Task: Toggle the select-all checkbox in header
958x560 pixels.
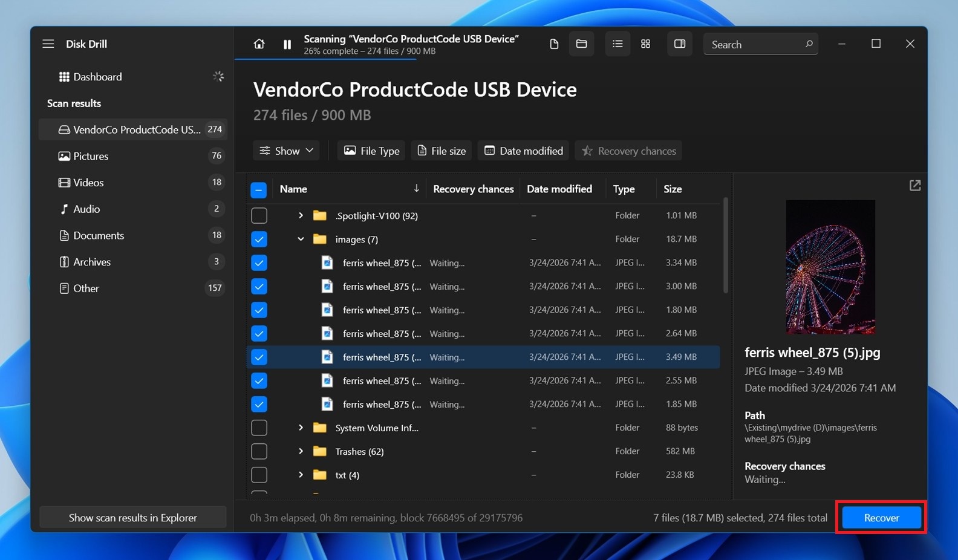Action: point(258,190)
